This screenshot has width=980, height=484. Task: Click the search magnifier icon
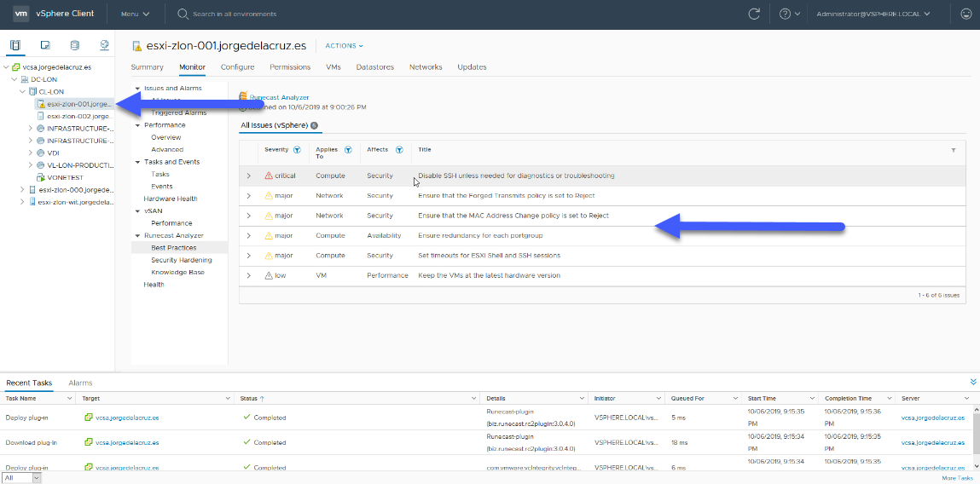[183, 14]
